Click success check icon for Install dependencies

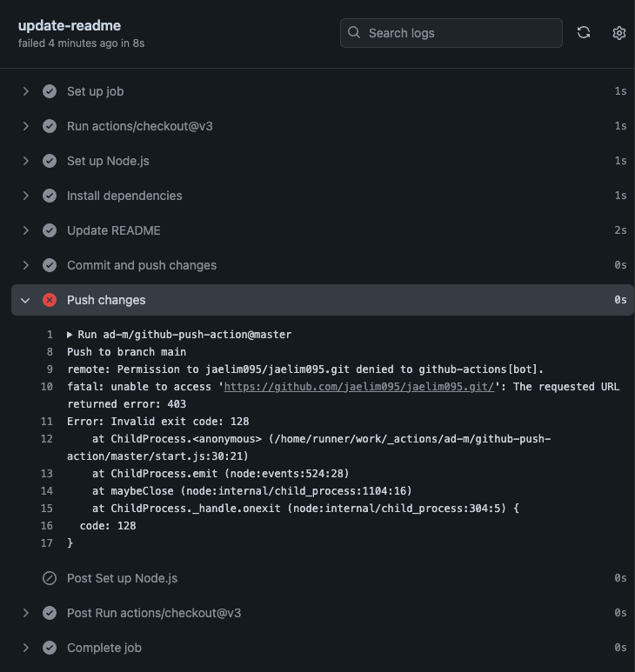50,196
